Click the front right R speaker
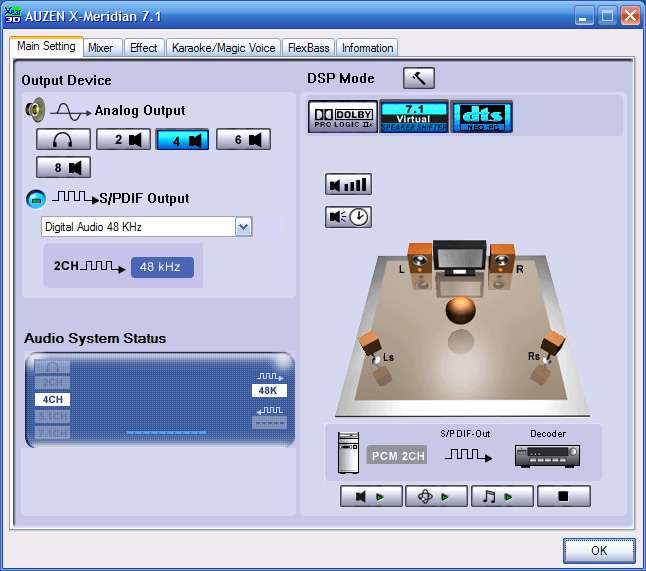 pos(502,260)
